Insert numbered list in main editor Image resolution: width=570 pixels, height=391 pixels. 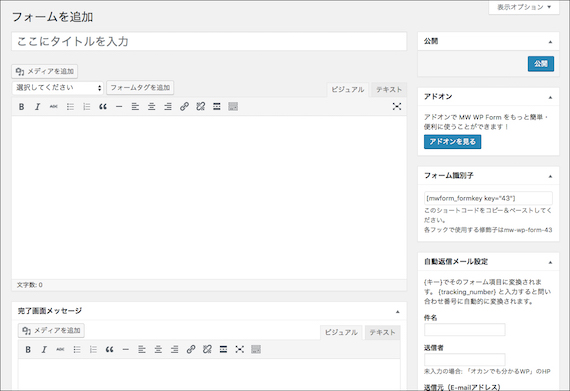coord(87,106)
